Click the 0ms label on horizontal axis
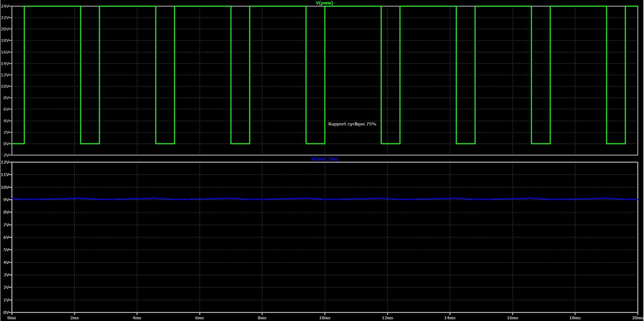Image resolution: width=644 pixels, height=321 pixels. pos(12,318)
